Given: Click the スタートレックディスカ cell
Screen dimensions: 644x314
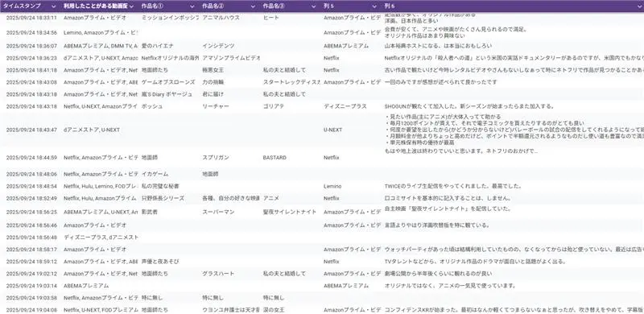Looking at the screenshot, I should click(x=291, y=82).
